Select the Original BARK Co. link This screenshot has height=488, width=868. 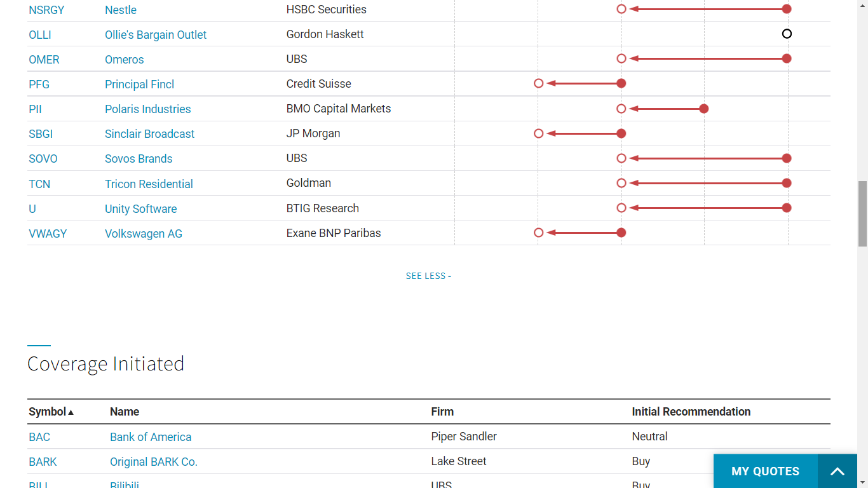154,462
